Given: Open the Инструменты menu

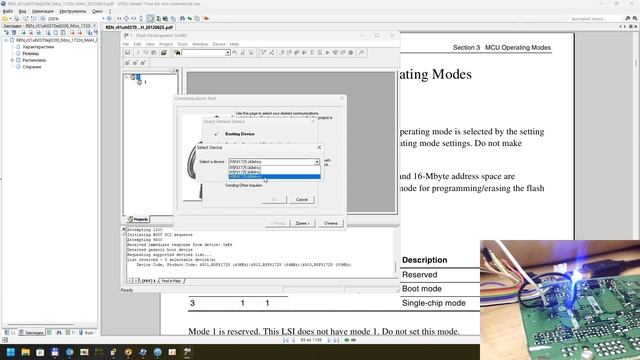Looking at the screenshot, I should click(x=73, y=11).
